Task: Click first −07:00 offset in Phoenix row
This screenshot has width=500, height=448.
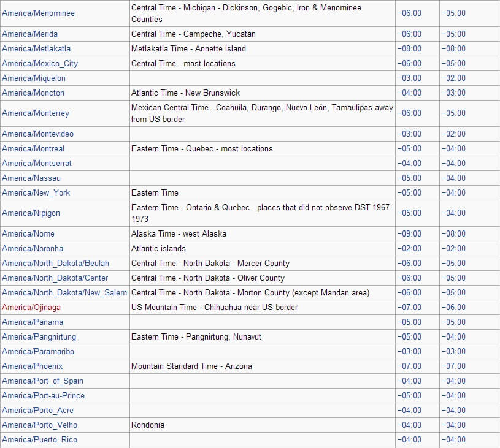Action: pos(409,366)
